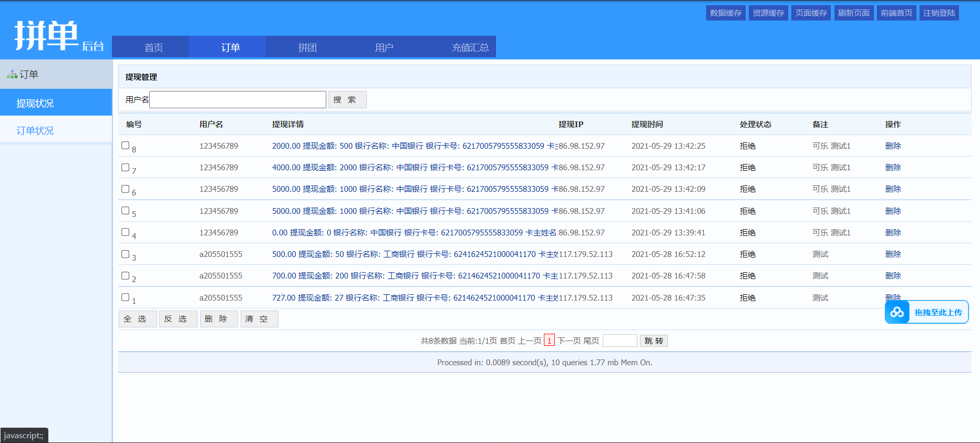Viewport: 980px width, 443px height.
Task: Click the 上一页 pagination link
Action: pyautogui.click(x=530, y=341)
